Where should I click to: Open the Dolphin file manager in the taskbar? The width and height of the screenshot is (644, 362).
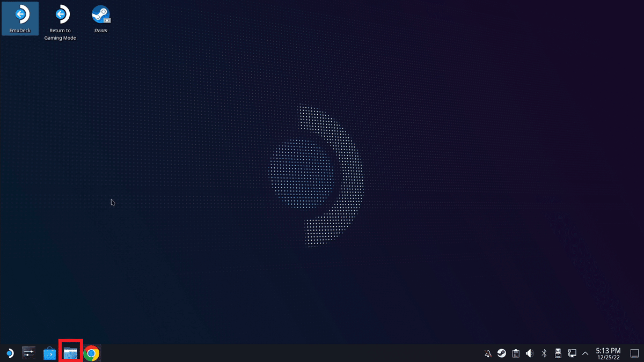(70, 353)
